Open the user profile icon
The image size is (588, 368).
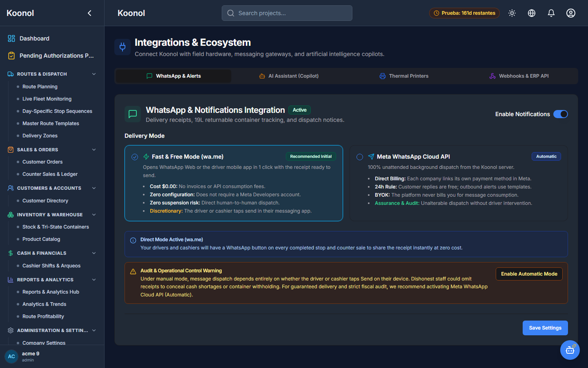tap(571, 13)
